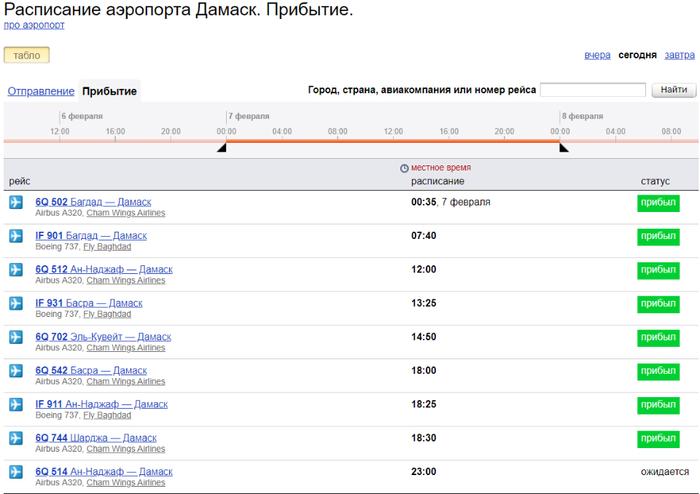Open the про аэропорт link
This screenshot has width=700, height=494.
35,25
